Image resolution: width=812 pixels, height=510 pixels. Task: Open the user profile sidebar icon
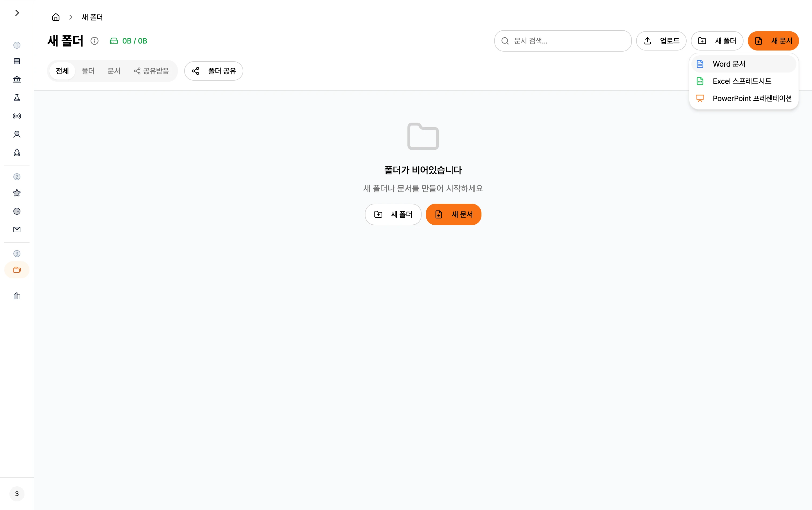[x=17, y=134]
